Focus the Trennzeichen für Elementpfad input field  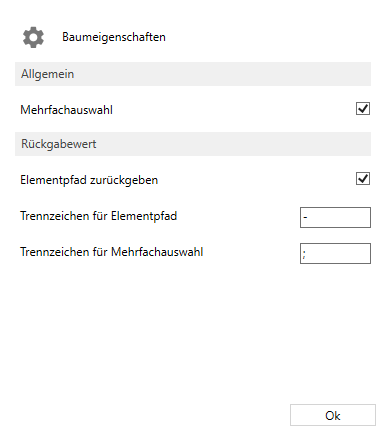tap(335, 217)
